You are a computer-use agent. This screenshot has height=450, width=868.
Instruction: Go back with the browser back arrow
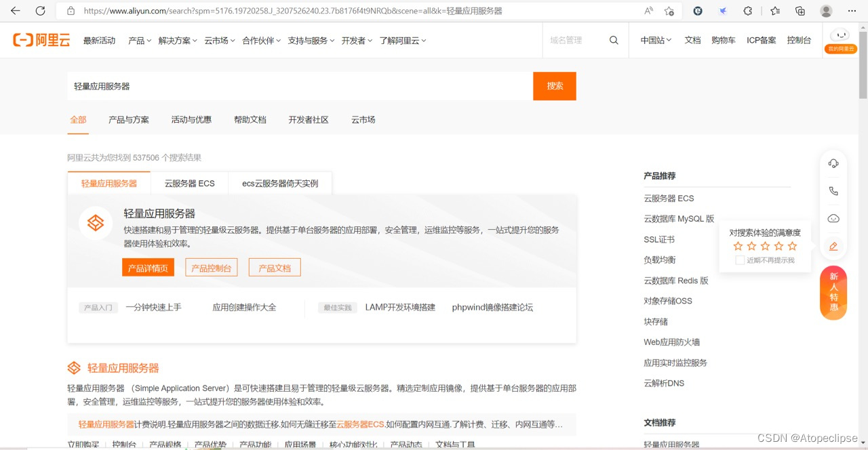(16, 11)
